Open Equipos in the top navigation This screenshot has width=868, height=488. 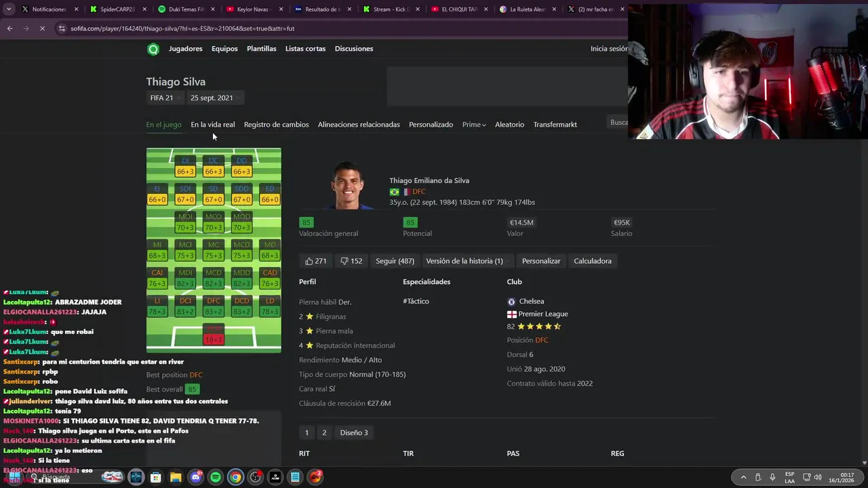224,49
